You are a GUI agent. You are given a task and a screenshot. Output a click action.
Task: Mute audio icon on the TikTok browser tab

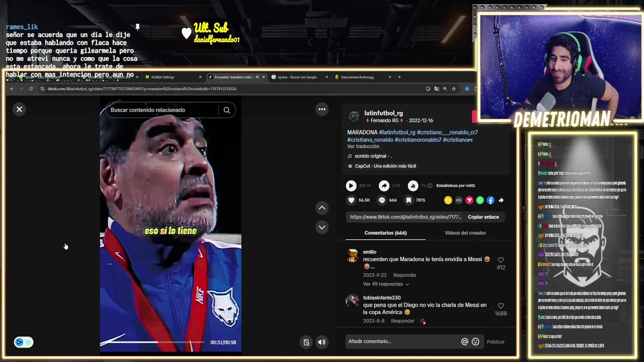click(257, 77)
